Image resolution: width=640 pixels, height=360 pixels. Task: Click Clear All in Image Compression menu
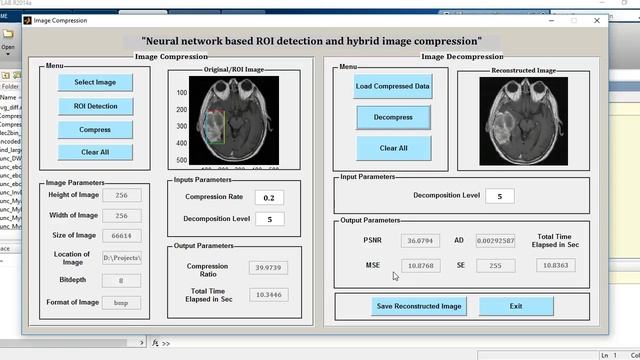[x=95, y=152]
